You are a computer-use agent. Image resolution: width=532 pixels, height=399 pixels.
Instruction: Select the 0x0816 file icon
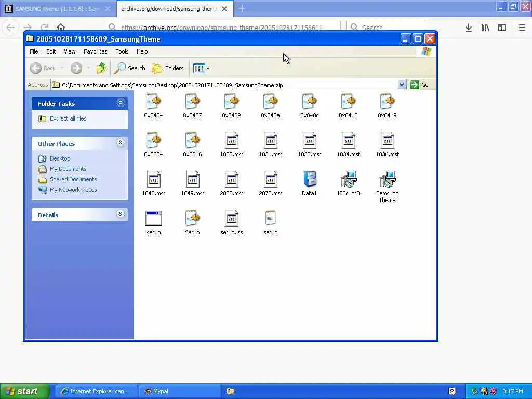(x=192, y=140)
